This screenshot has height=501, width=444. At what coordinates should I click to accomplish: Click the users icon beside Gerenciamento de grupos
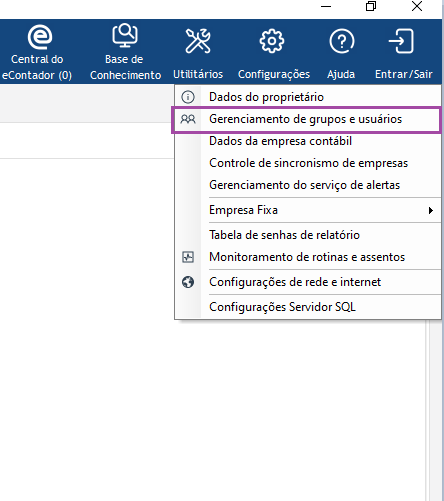(188, 119)
